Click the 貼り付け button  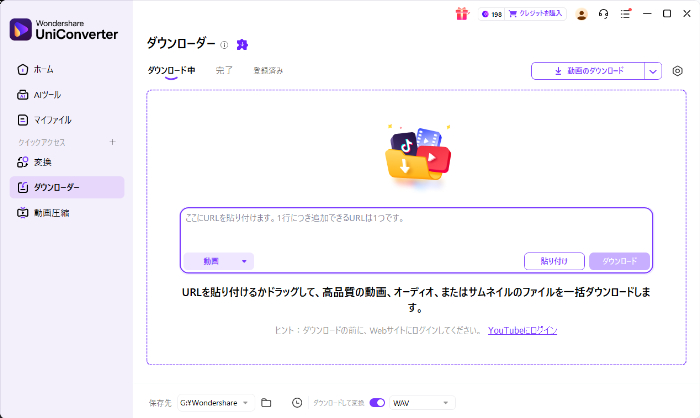tap(554, 261)
